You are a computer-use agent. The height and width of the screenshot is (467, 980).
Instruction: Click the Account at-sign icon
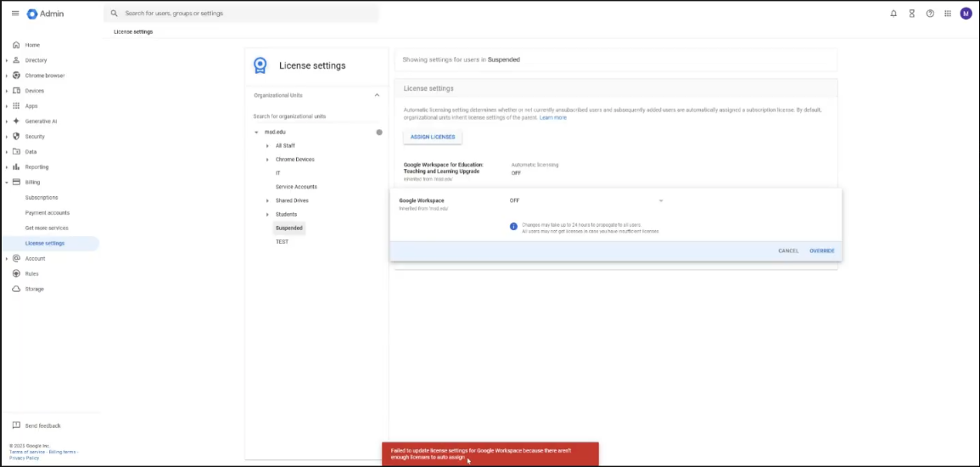16,258
